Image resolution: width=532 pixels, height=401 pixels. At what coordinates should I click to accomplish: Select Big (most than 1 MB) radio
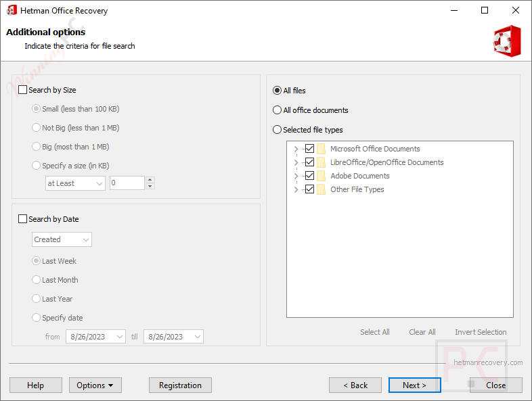(x=36, y=147)
